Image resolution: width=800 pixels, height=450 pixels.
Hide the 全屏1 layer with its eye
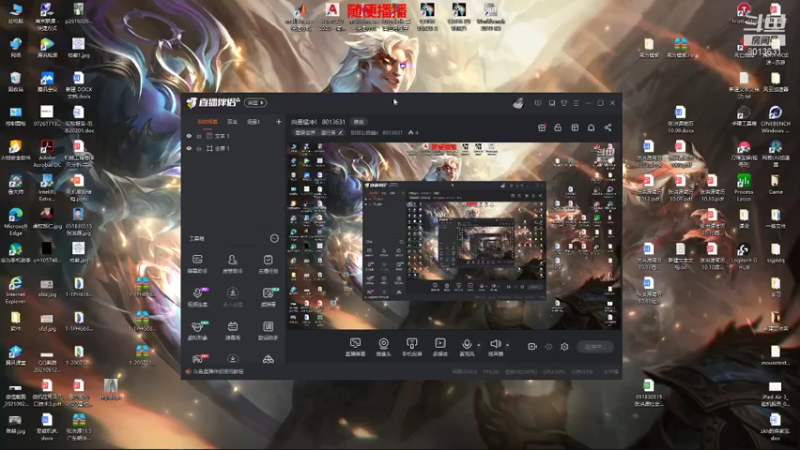[x=189, y=148]
